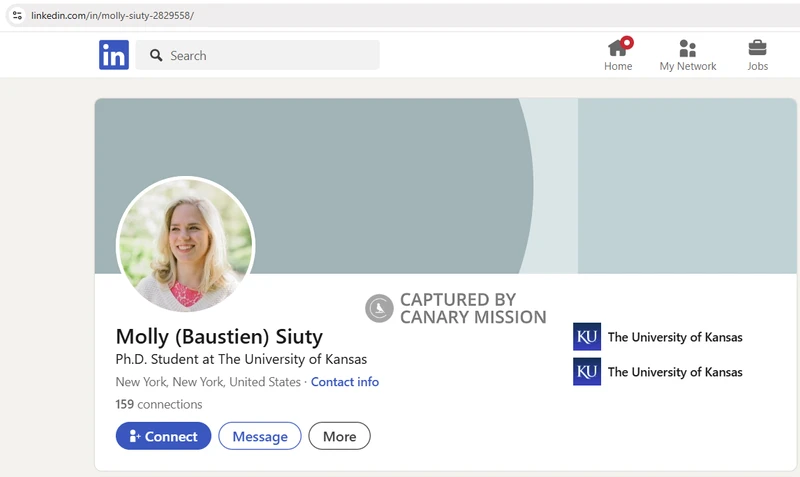
Task: Click the Message button
Action: click(260, 436)
